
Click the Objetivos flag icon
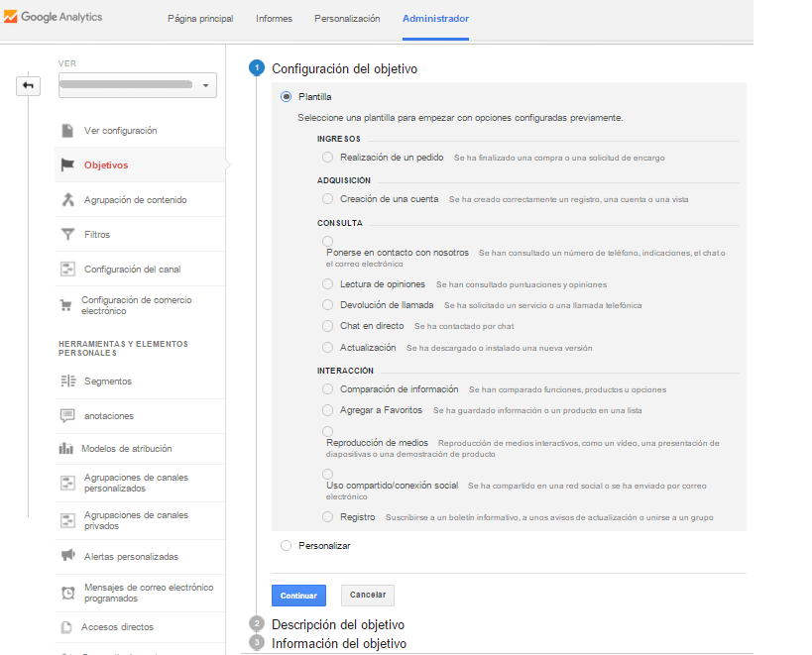[x=67, y=165]
